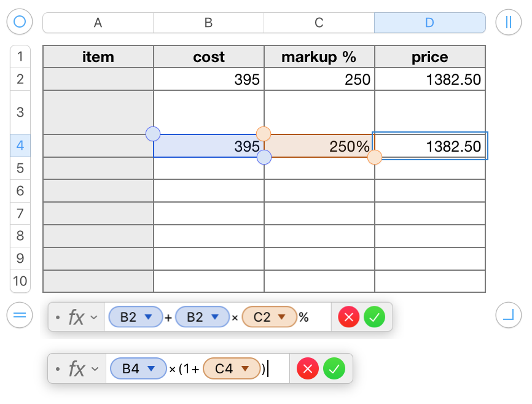
Task: Click the orange selection handle on C4 bottom-right
Action: point(374,158)
